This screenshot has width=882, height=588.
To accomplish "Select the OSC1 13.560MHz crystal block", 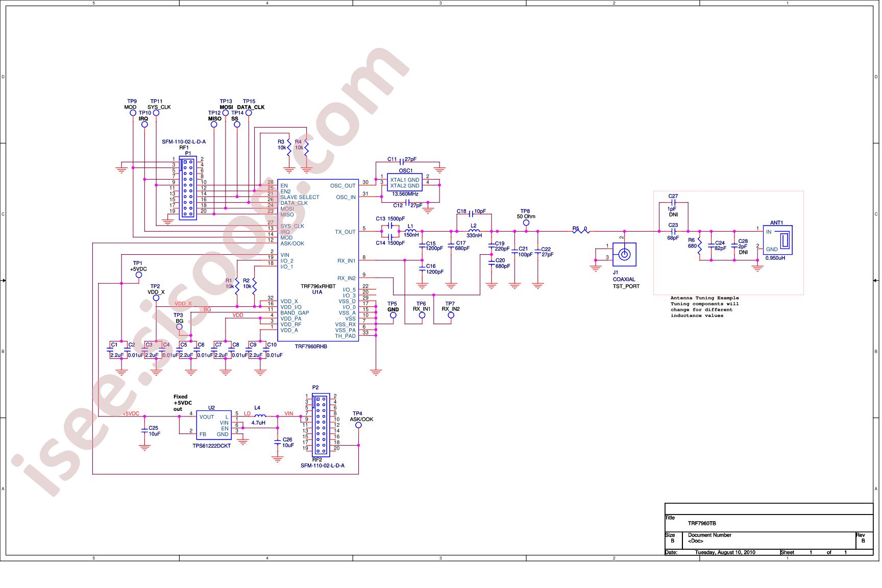I will [x=406, y=183].
